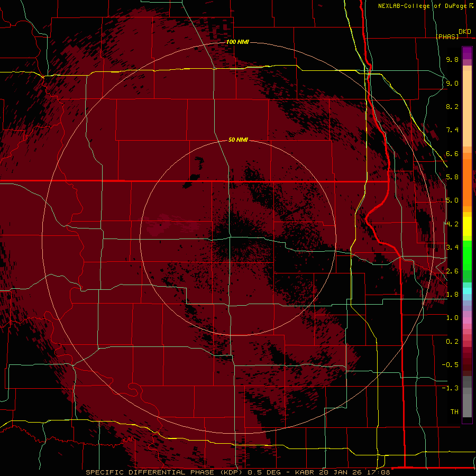Click the 1.8 scale value
This screenshot has width=476, height=476.
click(x=452, y=295)
